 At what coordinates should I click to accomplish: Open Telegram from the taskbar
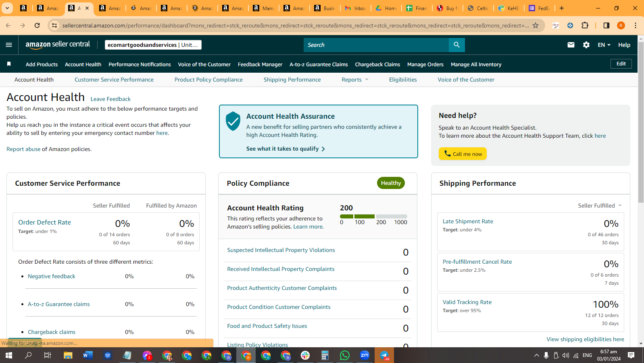click(x=384, y=355)
